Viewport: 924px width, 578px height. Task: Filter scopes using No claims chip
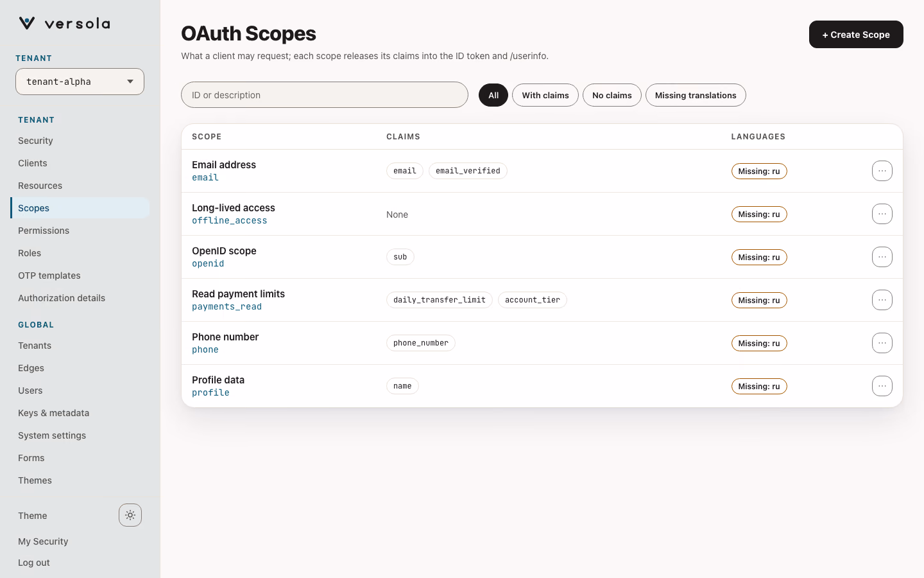coord(612,95)
